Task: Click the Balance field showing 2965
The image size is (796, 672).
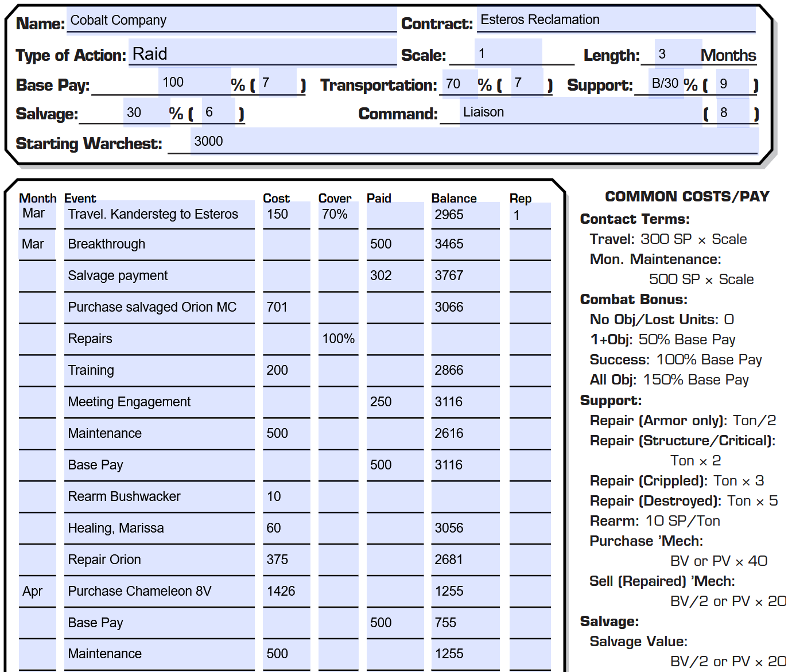Action: pos(465,215)
